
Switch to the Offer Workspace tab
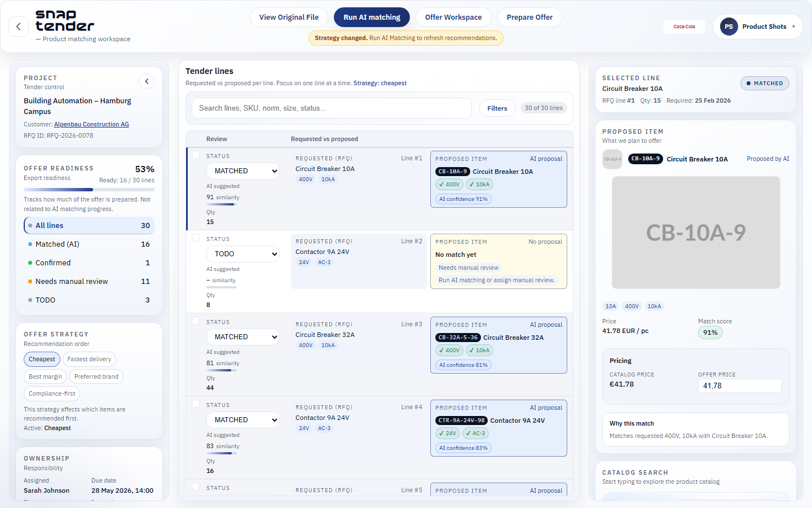click(x=453, y=17)
